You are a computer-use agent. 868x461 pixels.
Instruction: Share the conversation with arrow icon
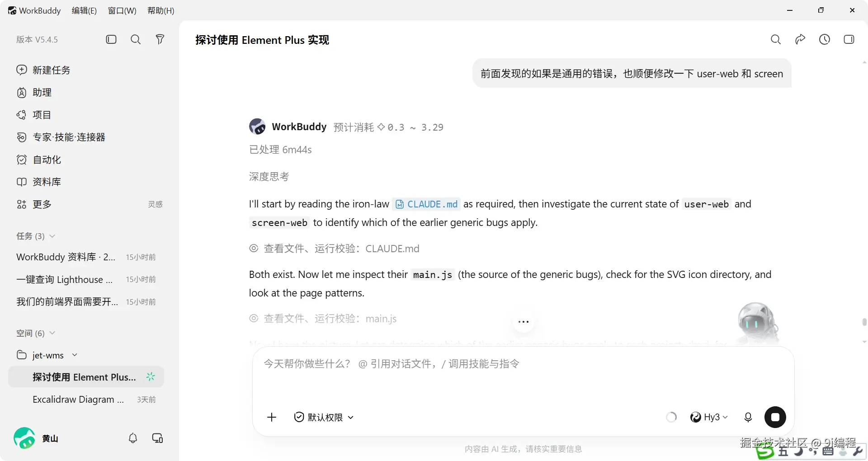coord(800,40)
